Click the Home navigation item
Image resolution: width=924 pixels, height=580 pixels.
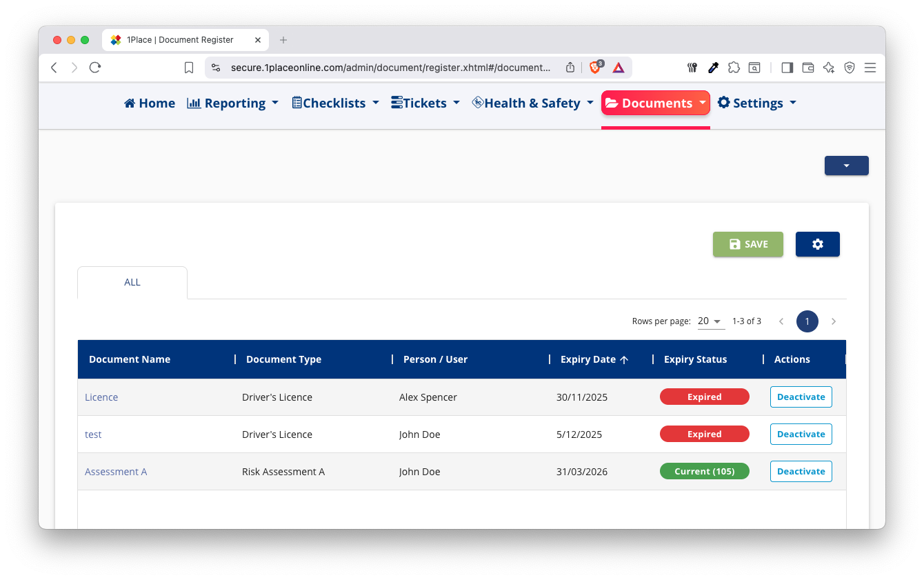150,103
